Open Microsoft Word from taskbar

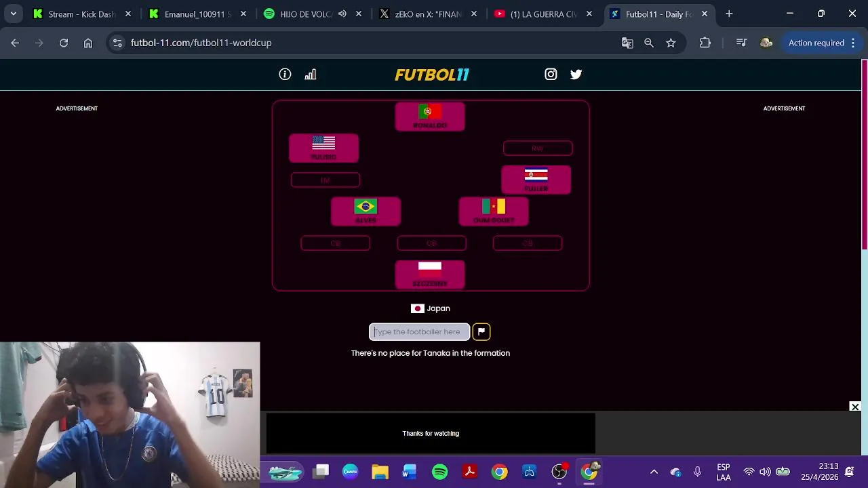410,472
